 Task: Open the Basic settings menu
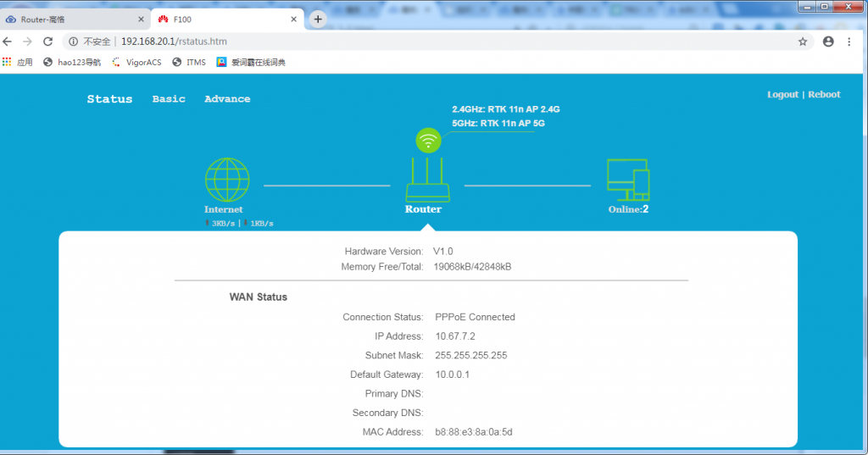coord(169,99)
